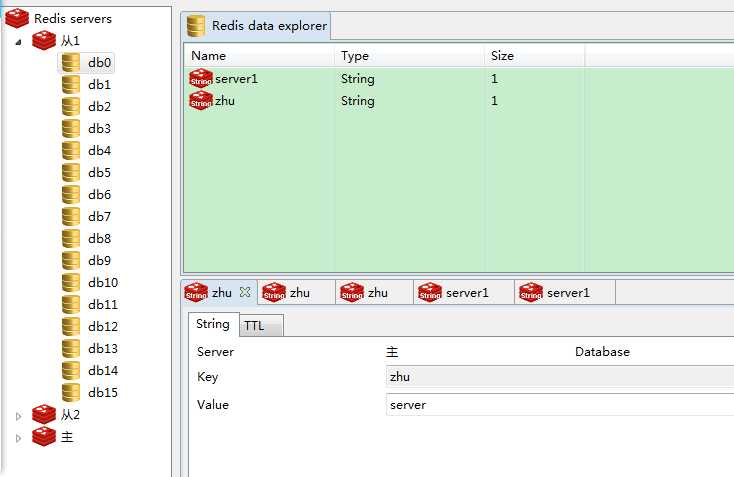The width and height of the screenshot is (734, 477).
Task: Click the Redis servers root icon
Action: coord(17,18)
